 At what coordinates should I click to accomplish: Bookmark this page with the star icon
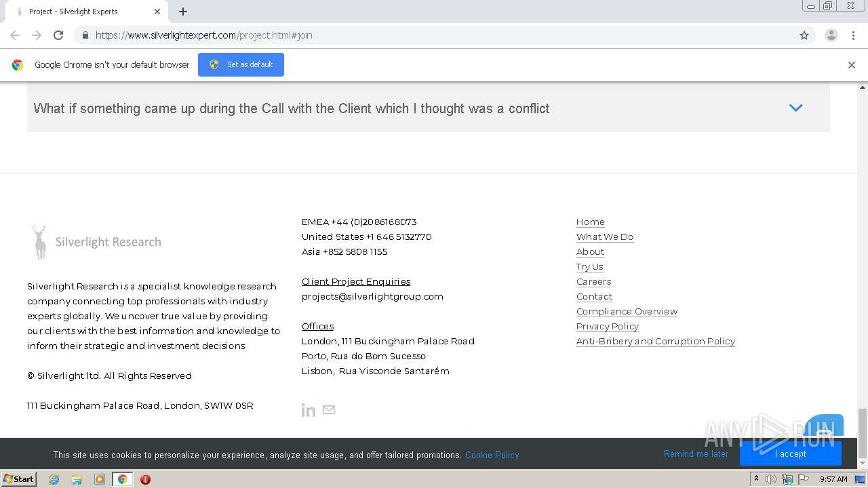(x=804, y=35)
